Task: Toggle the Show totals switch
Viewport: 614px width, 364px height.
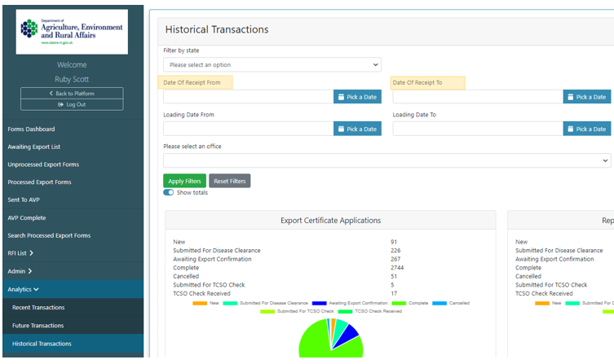Action: 168,192
